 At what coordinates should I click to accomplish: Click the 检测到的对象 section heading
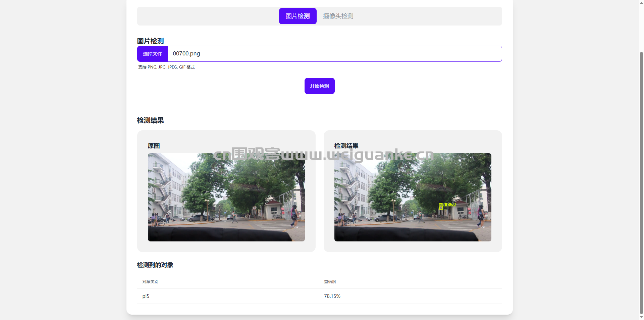155,265
